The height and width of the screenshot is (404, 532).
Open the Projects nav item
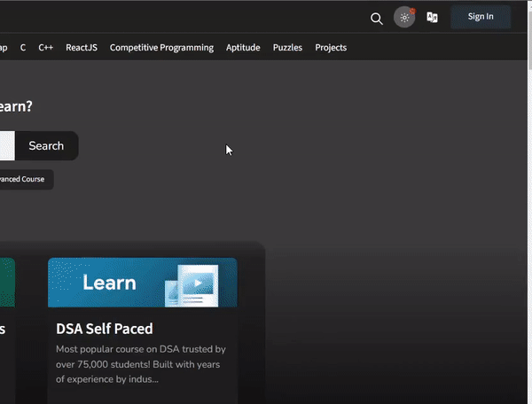click(331, 48)
